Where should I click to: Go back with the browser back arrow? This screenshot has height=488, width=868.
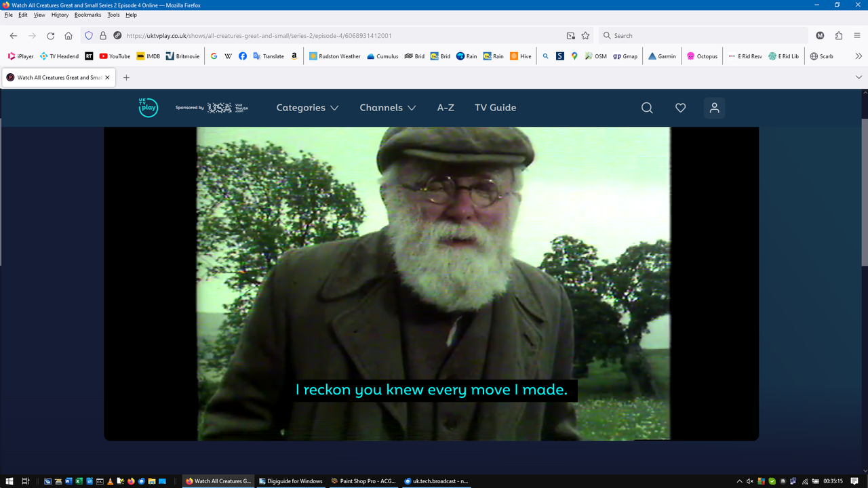[x=14, y=36]
